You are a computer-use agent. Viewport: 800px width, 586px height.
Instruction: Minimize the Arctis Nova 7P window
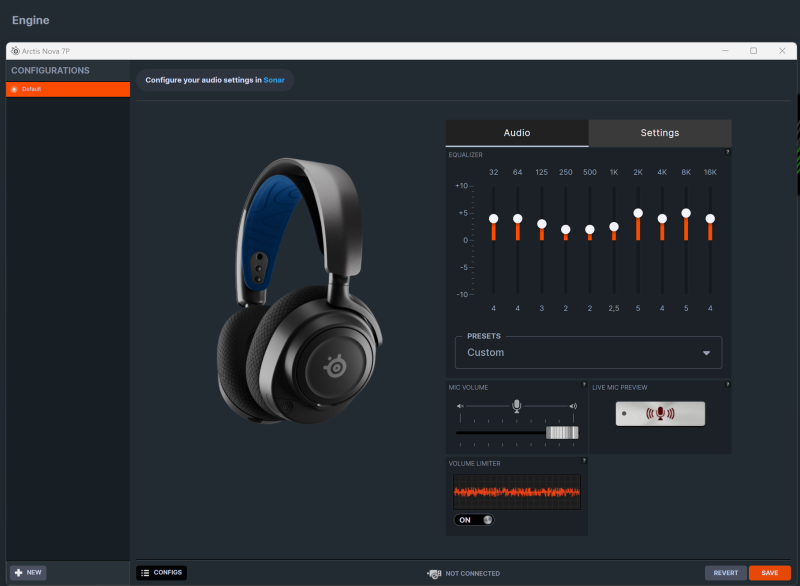[x=725, y=51]
